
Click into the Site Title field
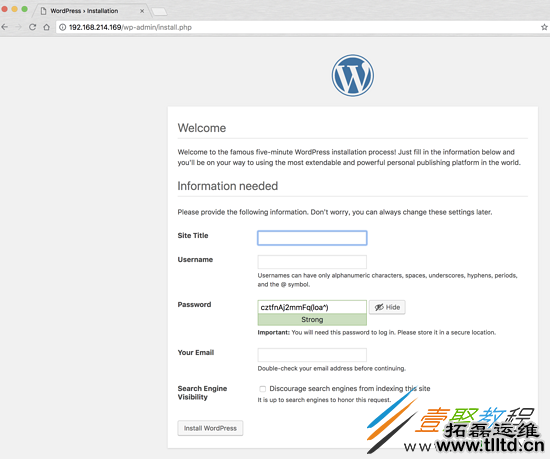click(x=312, y=238)
